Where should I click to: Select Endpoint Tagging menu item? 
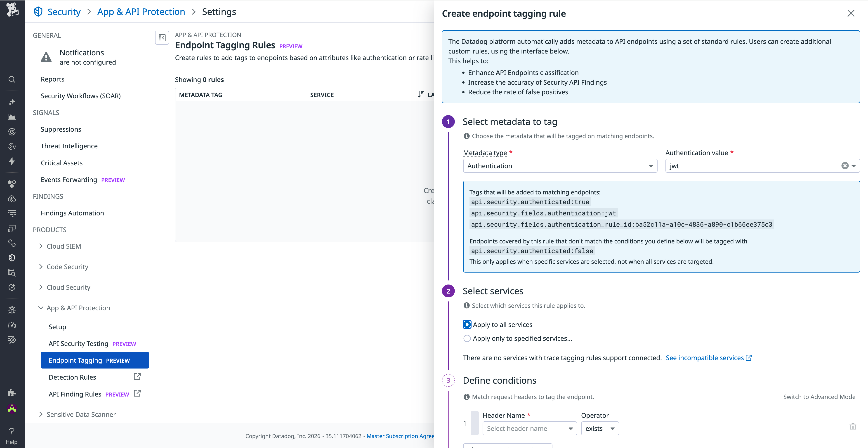coord(95,360)
